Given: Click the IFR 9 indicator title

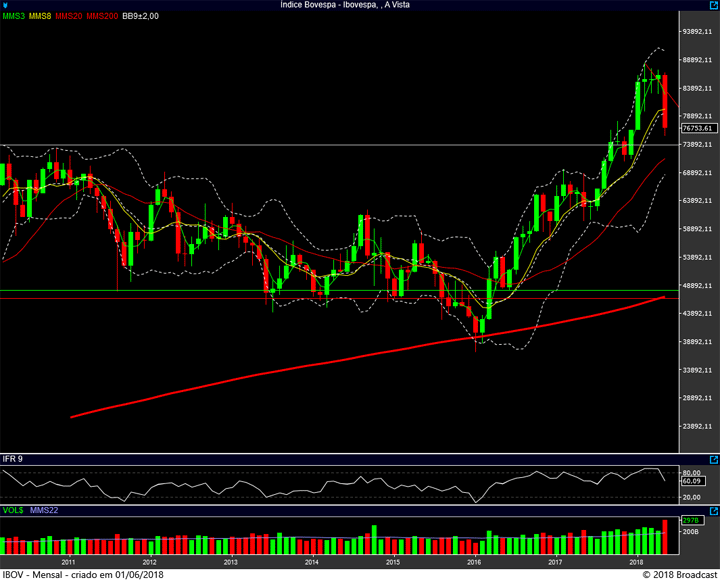Looking at the screenshot, I should 13,459.
